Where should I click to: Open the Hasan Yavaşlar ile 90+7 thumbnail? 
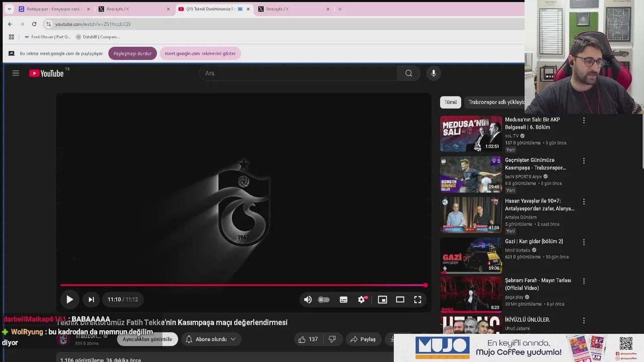(471, 215)
